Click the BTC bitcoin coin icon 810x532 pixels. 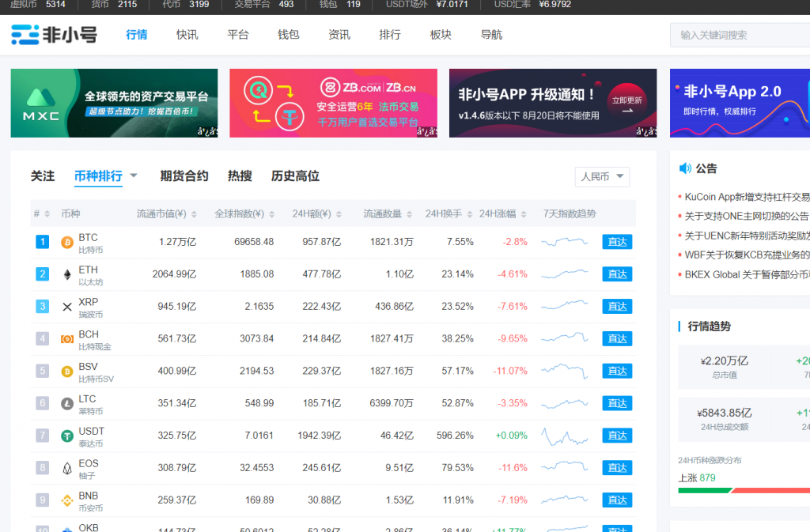click(67, 242)
